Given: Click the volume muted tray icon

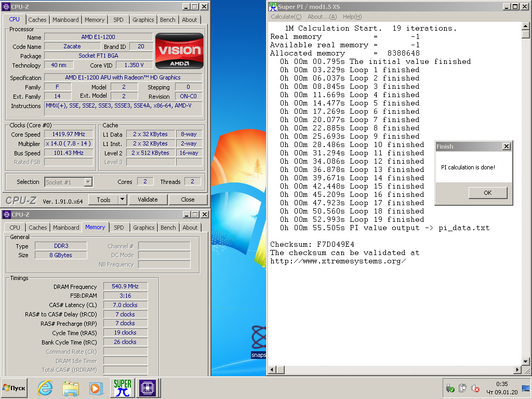Looking at the screenshot, I should coord(475,388).
